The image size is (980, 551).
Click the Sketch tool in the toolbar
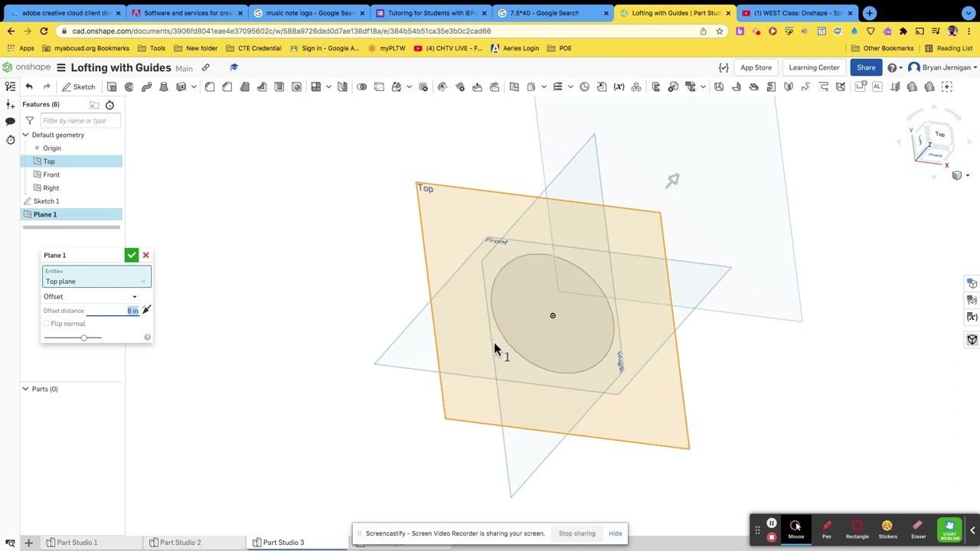[x=79, y=86]
